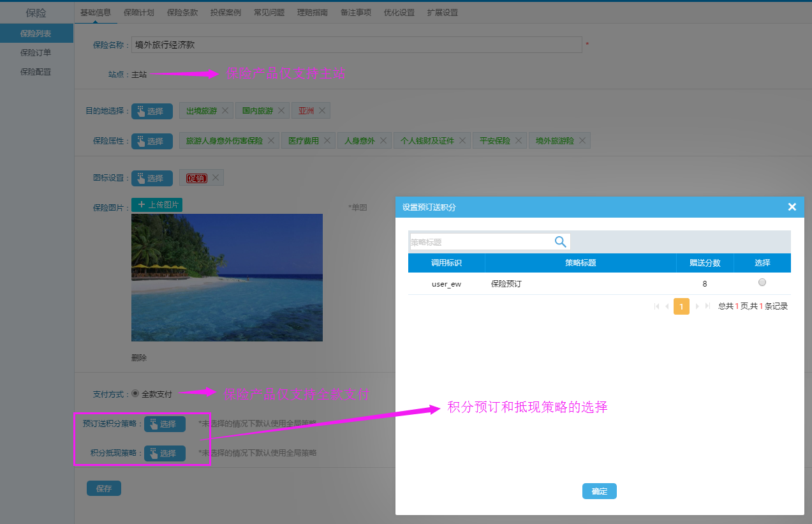The width and height of the screenshot is (812, 524).
Task: Switch to the 理赔指南 tab
Action: (313, 12)
